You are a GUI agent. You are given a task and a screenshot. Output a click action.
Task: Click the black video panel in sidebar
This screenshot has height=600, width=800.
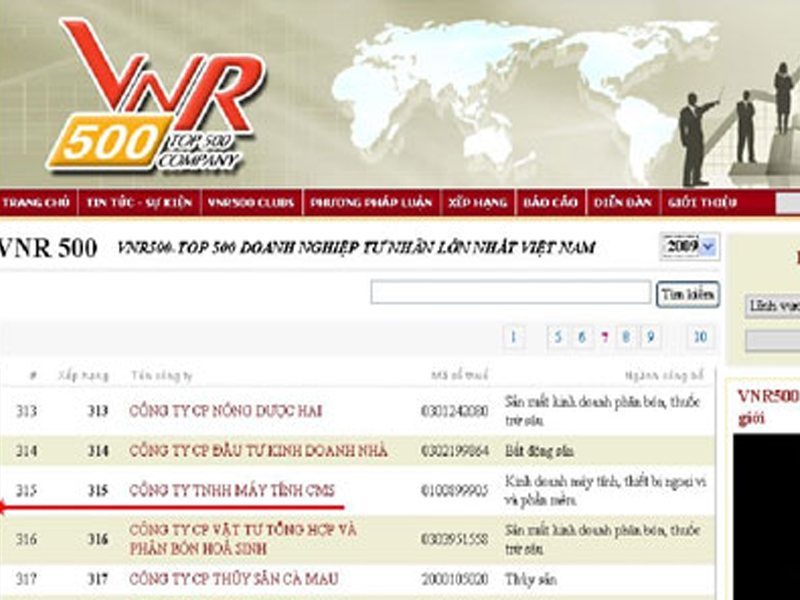pyautogui.click(x=767, y=517)
